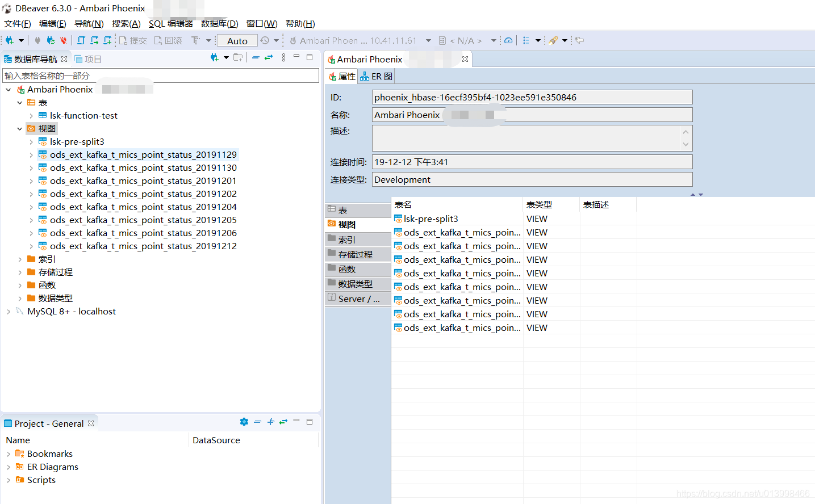815x504 pixels.
Task: Open the transaction mode dropdown arrow
Action: click(208, 40)
